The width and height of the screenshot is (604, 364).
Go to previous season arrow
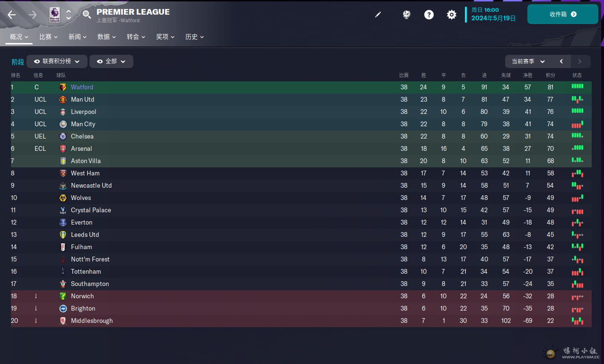click(561, 61)
